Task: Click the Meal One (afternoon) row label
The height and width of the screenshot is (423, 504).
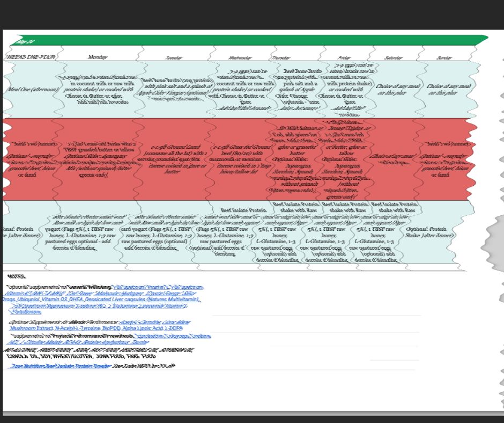Action: pyautogui.click(x=30, y=89)
